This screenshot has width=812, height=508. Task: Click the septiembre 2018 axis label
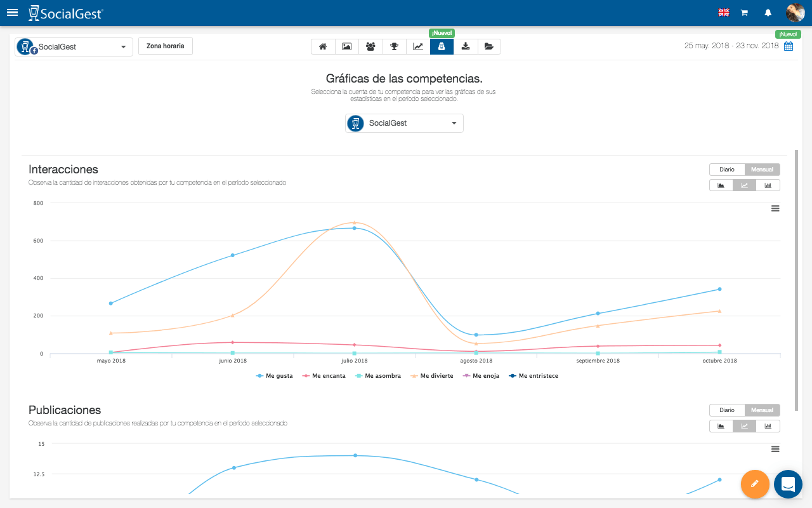tap(598, 361)
